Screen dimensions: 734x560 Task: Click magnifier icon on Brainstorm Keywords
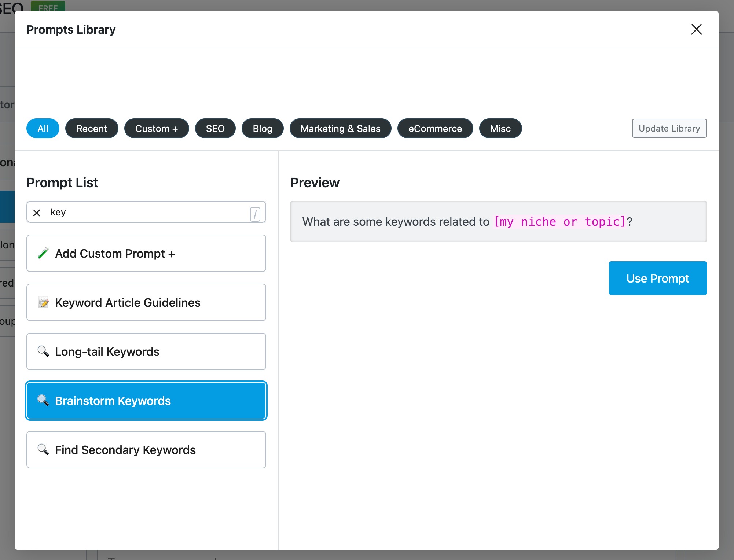tap(43, 401)
